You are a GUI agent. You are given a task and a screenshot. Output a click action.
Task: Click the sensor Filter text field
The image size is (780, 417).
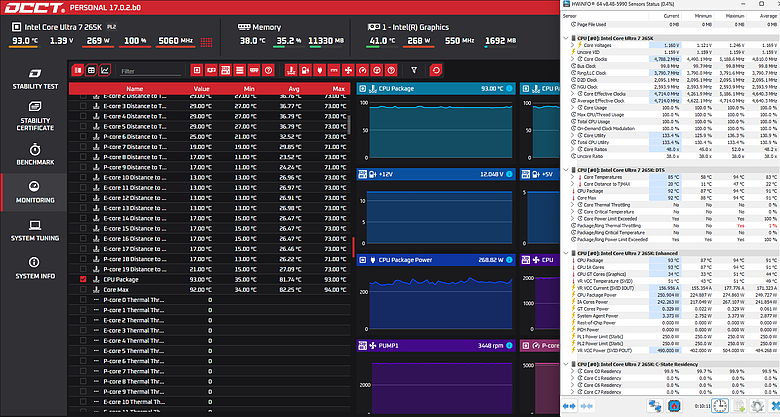(150, 71)
